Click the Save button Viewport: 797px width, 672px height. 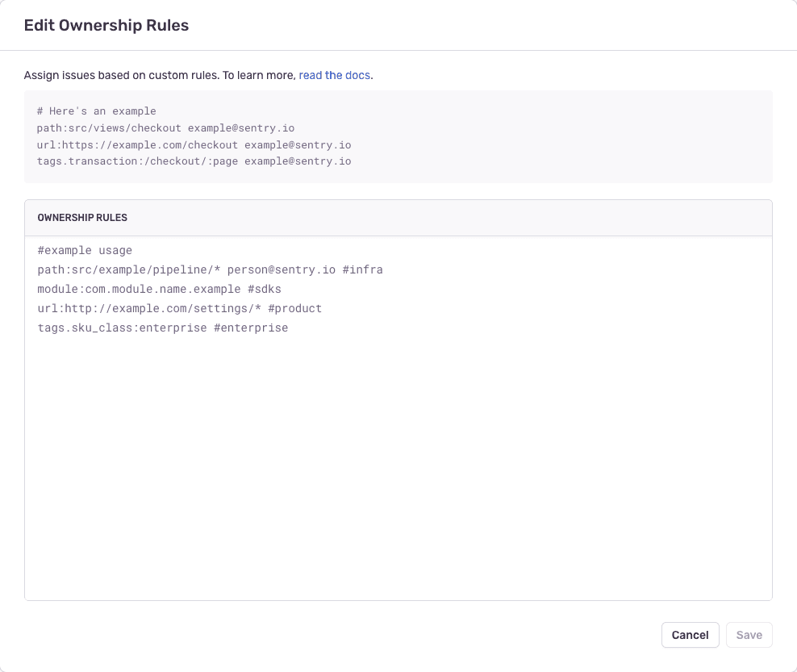(x=749, y=635)
